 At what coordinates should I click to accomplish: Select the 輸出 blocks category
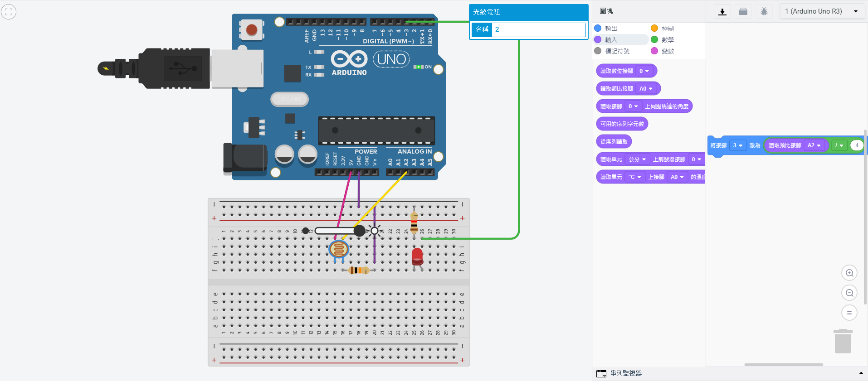click(x=611, y=29)
